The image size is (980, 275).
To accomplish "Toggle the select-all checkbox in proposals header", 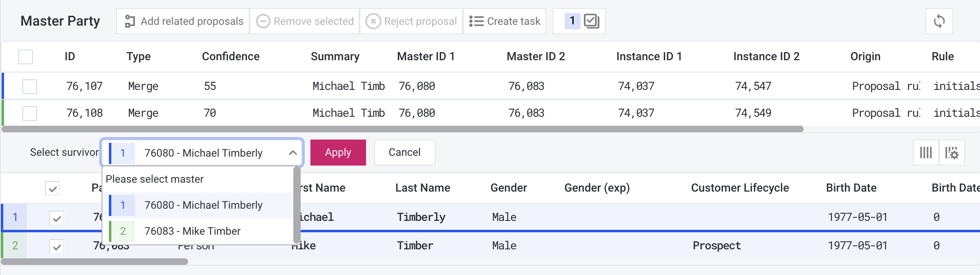I will pyautogui.click(x=26, y=57).
